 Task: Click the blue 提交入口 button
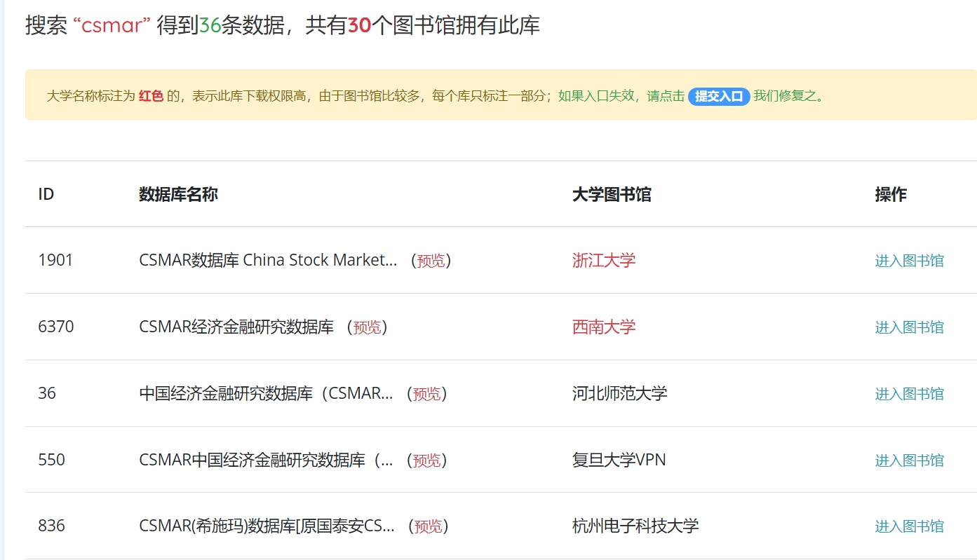coord(719,97)
